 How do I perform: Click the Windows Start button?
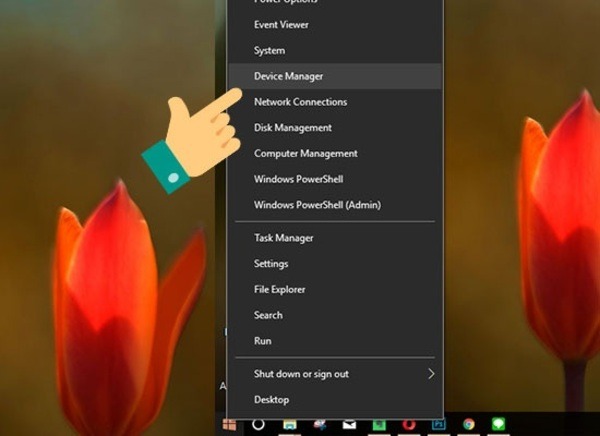pyautogui.click(x=230, y=425)
